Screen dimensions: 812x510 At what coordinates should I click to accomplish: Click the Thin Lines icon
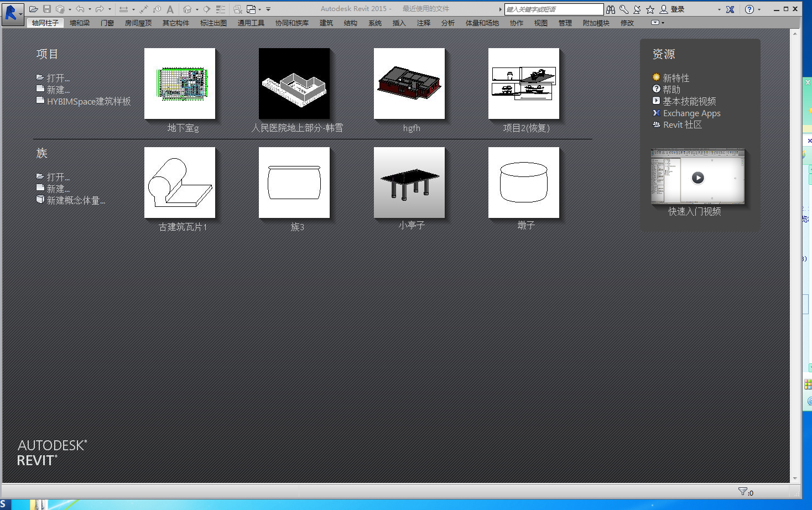pyautogui.click(x=221, y=9)
